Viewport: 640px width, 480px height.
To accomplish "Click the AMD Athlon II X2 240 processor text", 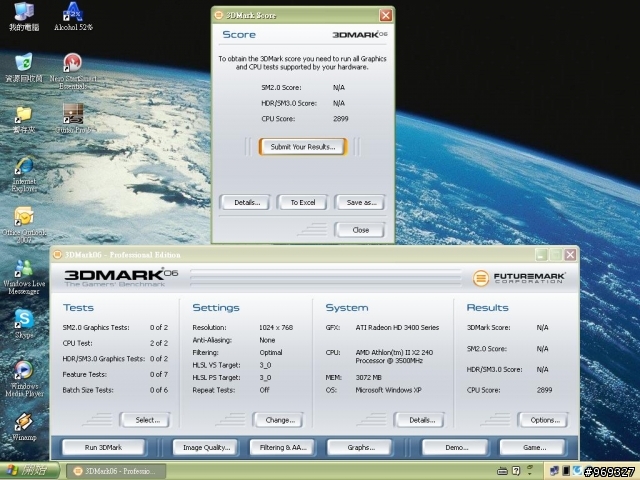I will [394, 356].
